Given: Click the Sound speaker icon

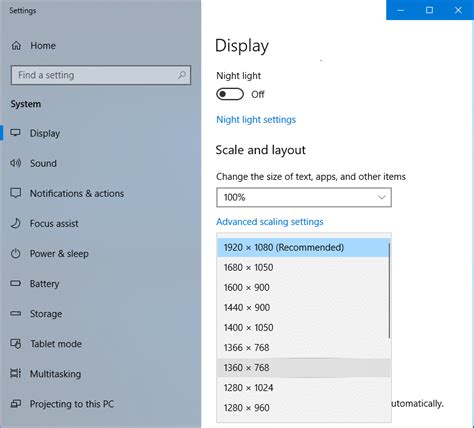Looking at the screenshot, I should [x=15, y=163].
